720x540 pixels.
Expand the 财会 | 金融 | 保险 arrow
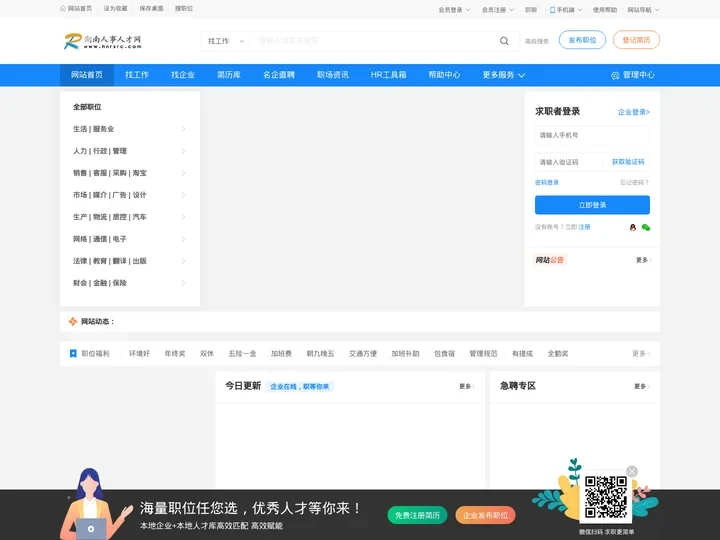point(183,283)
